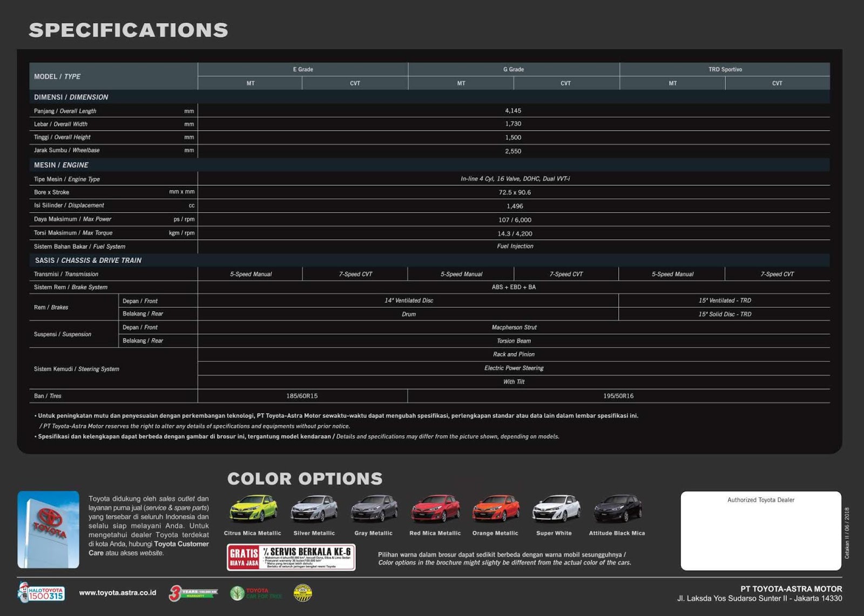Select the Orange Metallic car
Viewport: 864px width, 616px height.
click(x=495, y=509)
